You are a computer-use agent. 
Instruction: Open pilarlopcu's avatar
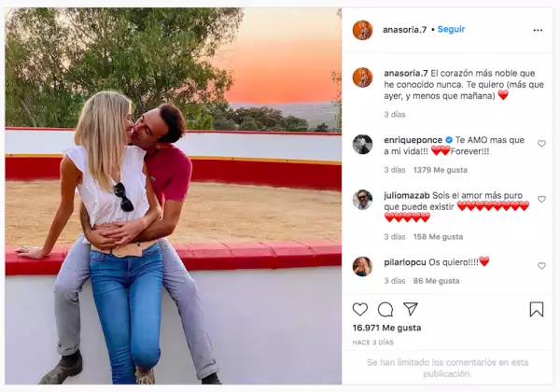(x=362, y=266)
